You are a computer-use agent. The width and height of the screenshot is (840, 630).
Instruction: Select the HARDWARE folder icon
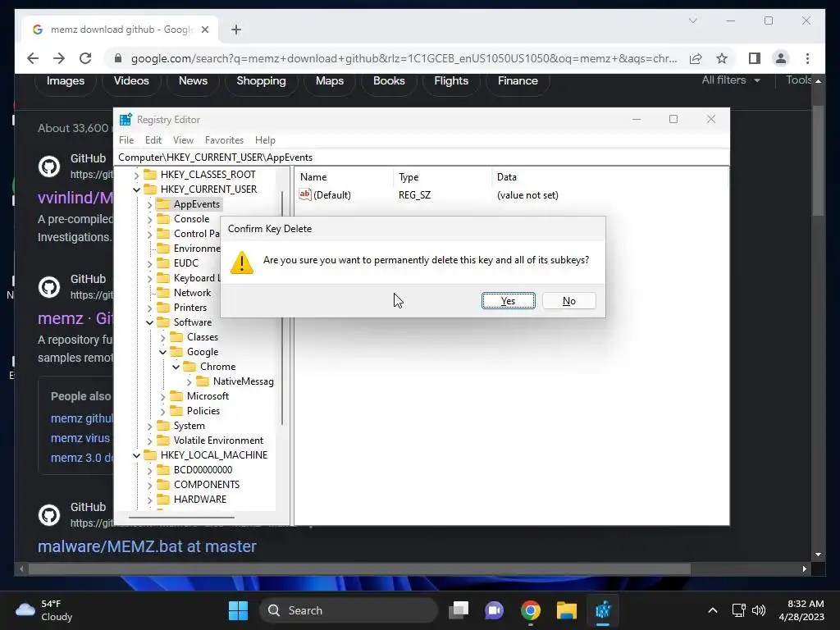pos(163,500)
